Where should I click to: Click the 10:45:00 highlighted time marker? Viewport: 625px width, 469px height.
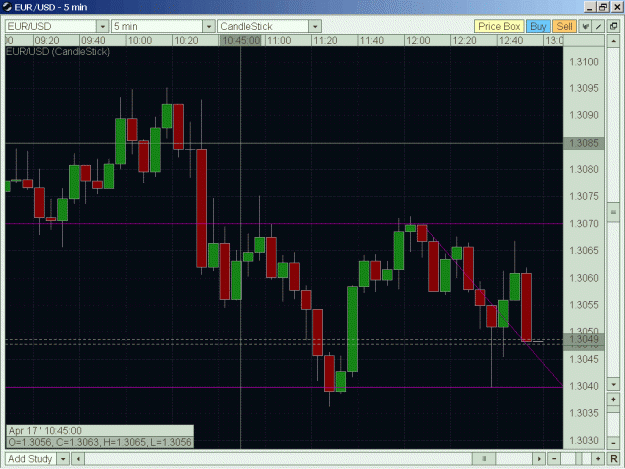pos(240,41)
